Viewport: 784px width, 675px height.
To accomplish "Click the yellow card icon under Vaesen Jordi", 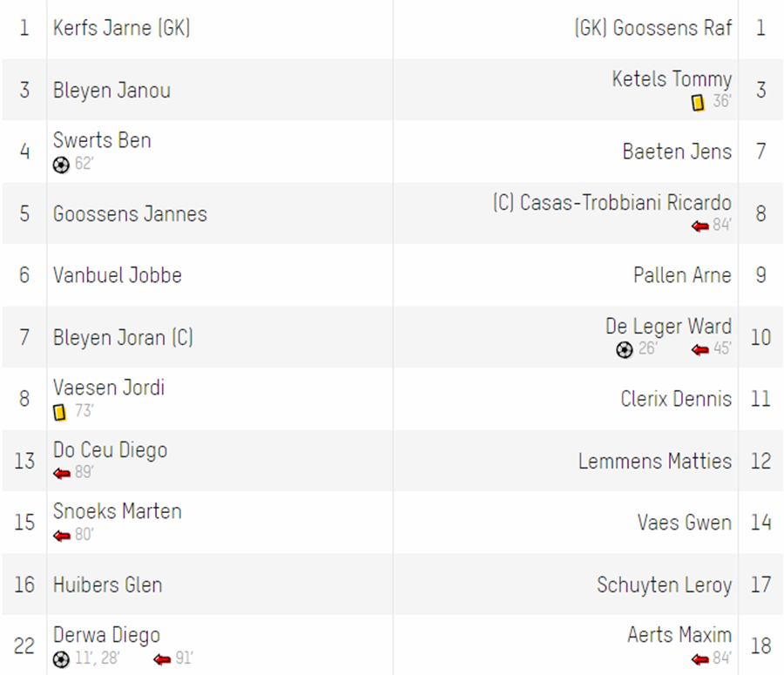I will [59, 412].
